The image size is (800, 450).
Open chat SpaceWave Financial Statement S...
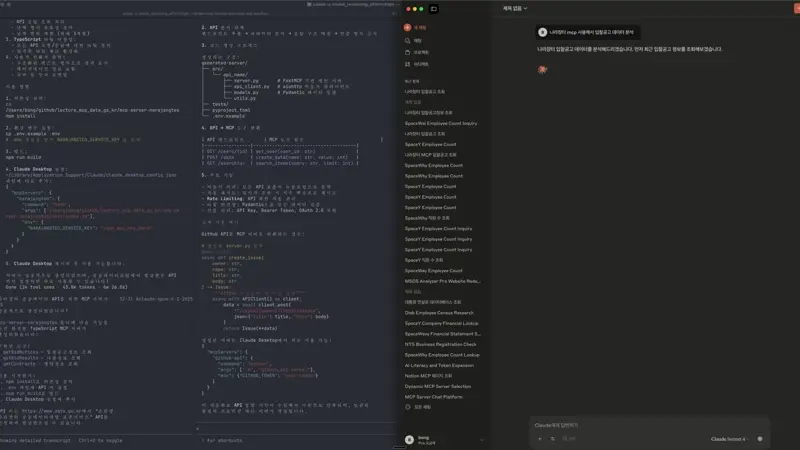click(442, 334)
